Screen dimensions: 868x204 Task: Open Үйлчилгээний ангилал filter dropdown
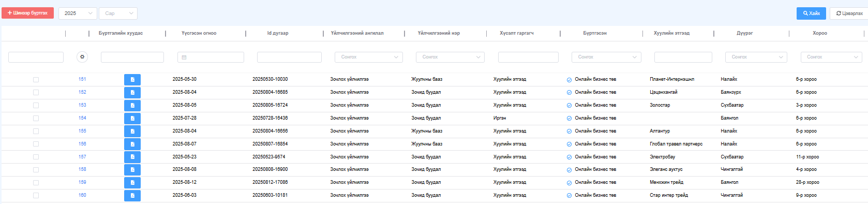coord(369,57)
